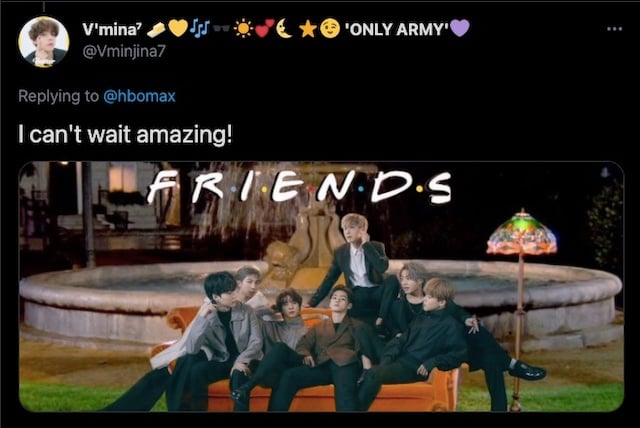Open the @Vminjina7 handle link

tap(124, 51)
